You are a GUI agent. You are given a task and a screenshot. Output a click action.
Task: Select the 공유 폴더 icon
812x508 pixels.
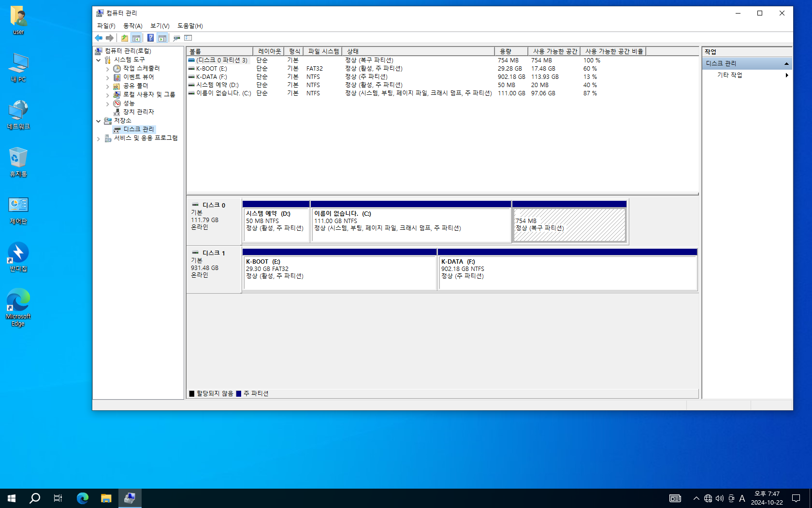click(x=117, y=86)
